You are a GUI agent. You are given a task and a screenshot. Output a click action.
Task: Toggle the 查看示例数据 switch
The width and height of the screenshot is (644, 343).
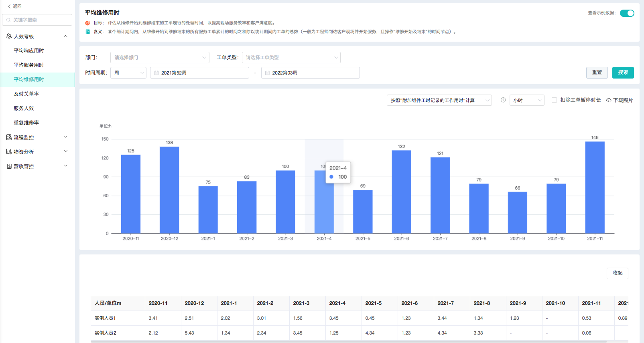[627, 13]
